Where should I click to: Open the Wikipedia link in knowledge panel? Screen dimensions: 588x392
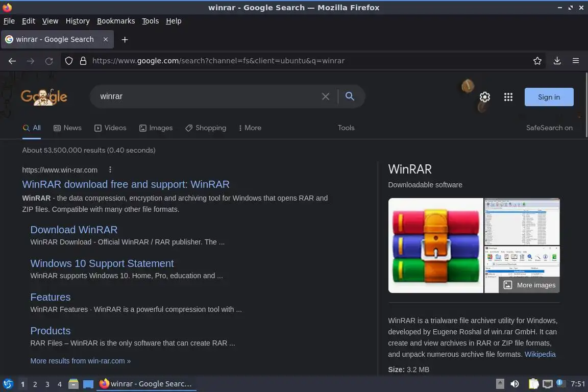(540, 354)
